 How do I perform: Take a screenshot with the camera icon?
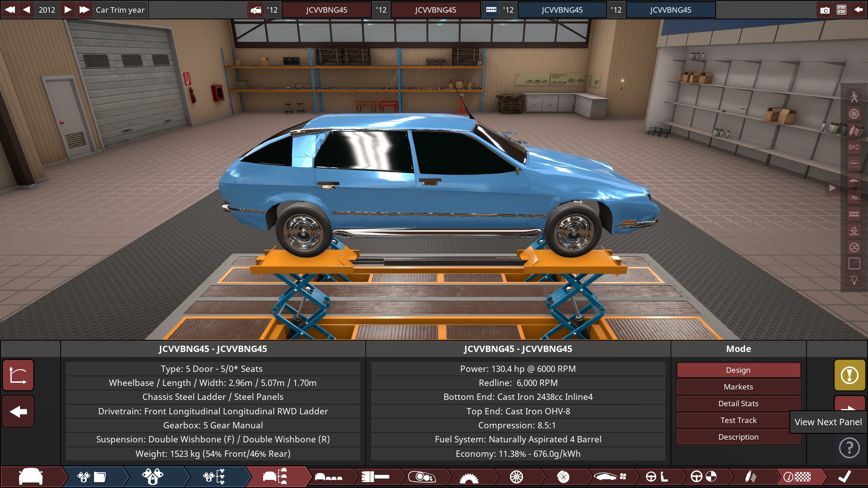[x=825, y=9]
